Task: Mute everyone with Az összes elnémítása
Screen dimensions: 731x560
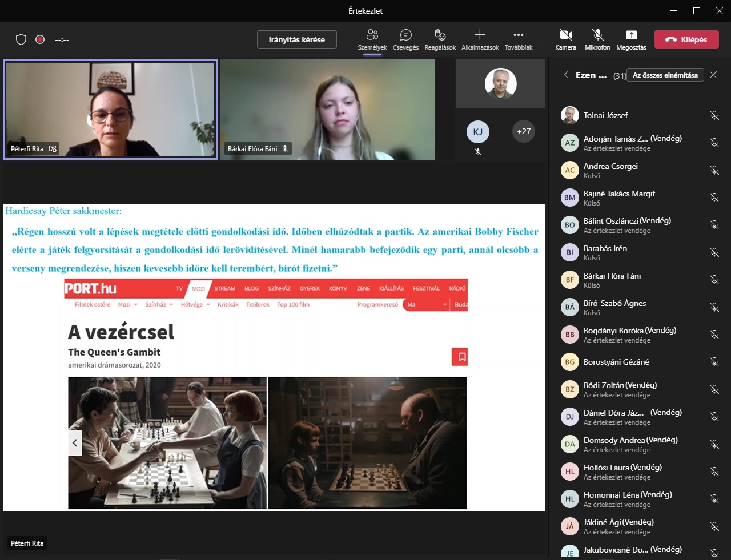Action: [665, 75]
